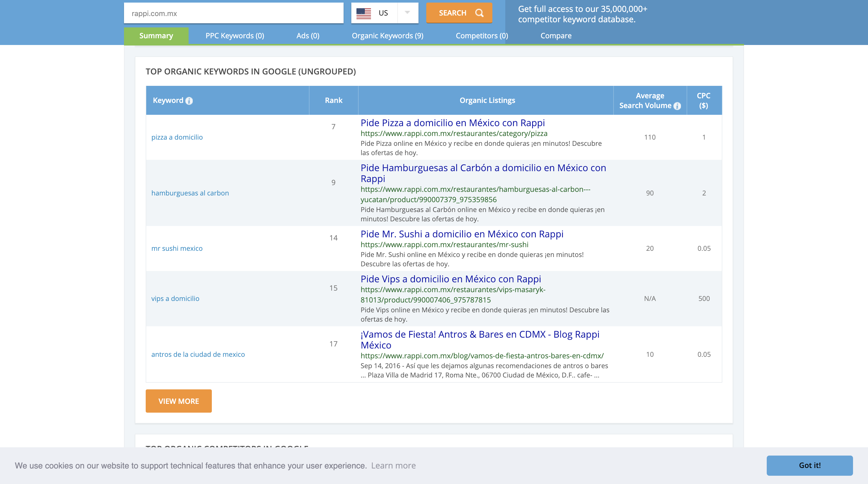Click the US flag icon
The image size is (868, 484).
(x=363, y=13)
